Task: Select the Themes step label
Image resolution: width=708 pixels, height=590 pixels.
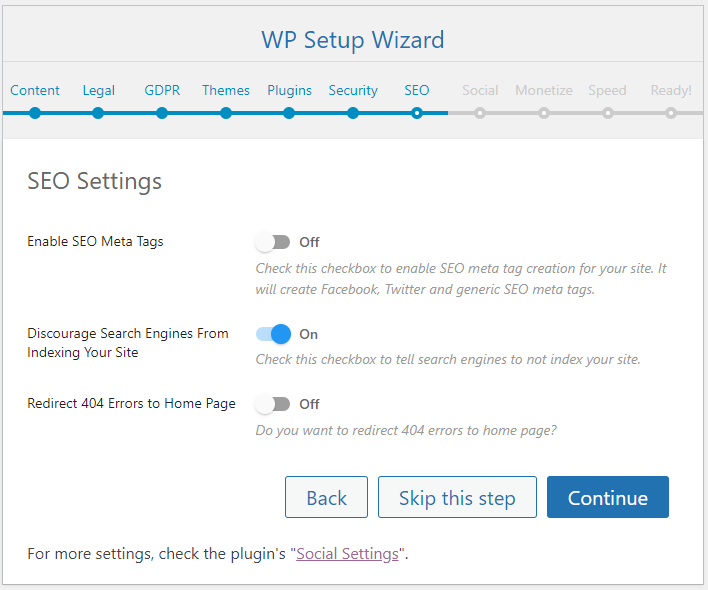Action: (x=226, y=90)
